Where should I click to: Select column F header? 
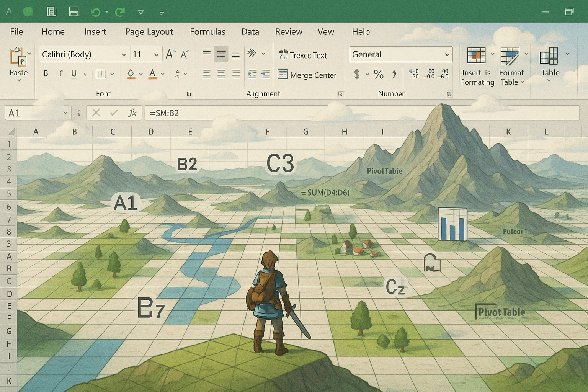click(x=268, y=132)
